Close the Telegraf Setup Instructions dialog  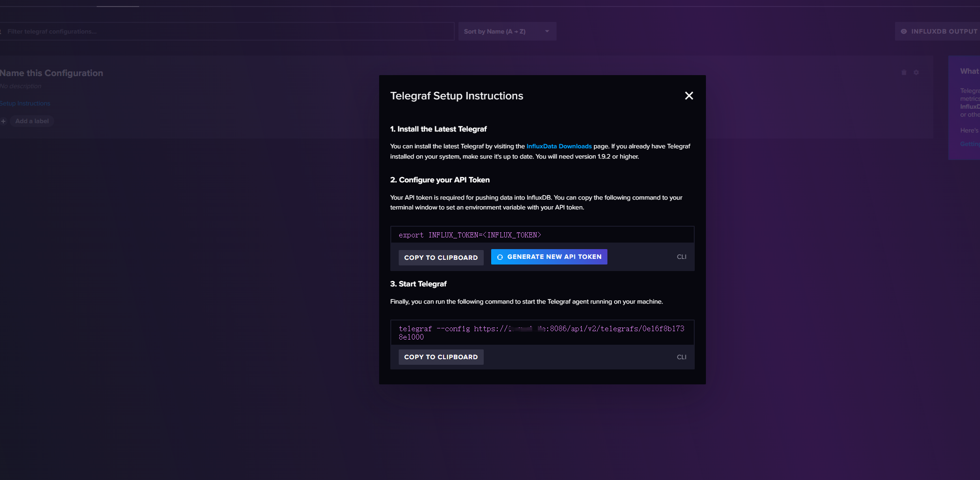(689, 96)
